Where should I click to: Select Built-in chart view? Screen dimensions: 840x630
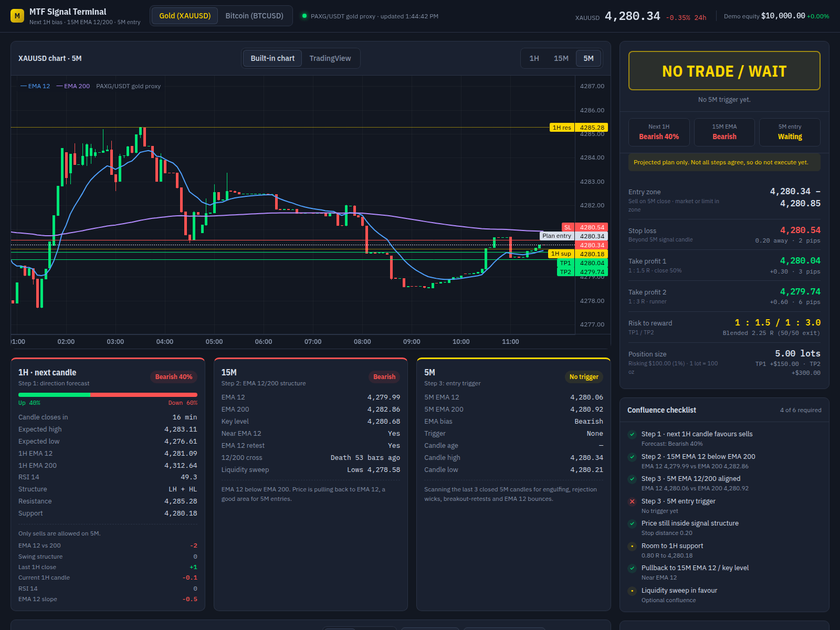[272, 58]
